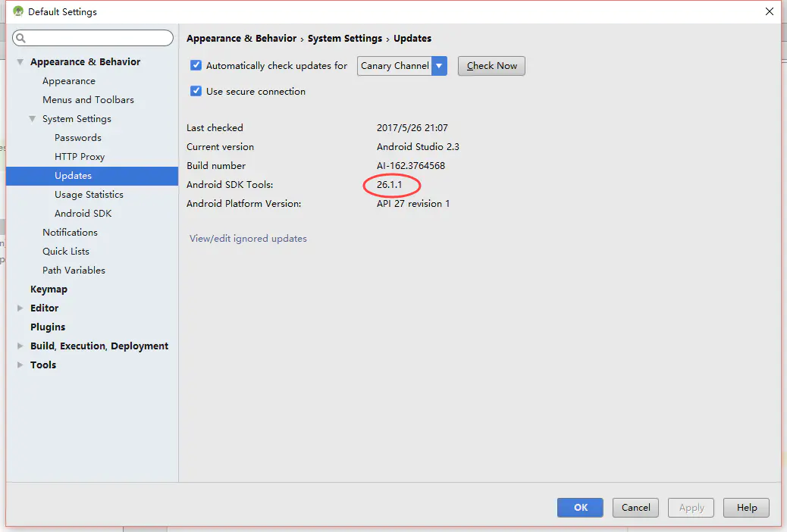Open View/edit ignored updates link
Viewport: 787px width, 532px height.
pyautogui.click(x=248, y=239)
